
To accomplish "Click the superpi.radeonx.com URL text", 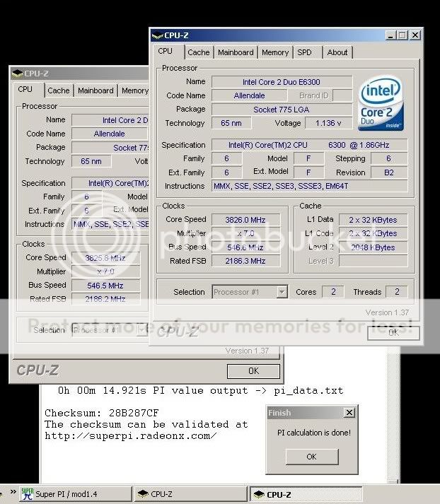I will pyautogui.click(x=131, y=436).
